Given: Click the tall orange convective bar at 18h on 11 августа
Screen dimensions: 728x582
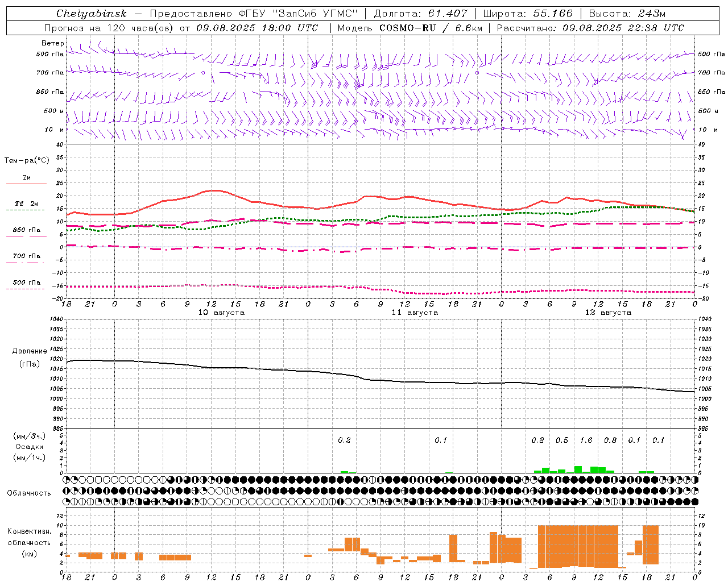Looking at the screenshot, I should coord(453,548).
